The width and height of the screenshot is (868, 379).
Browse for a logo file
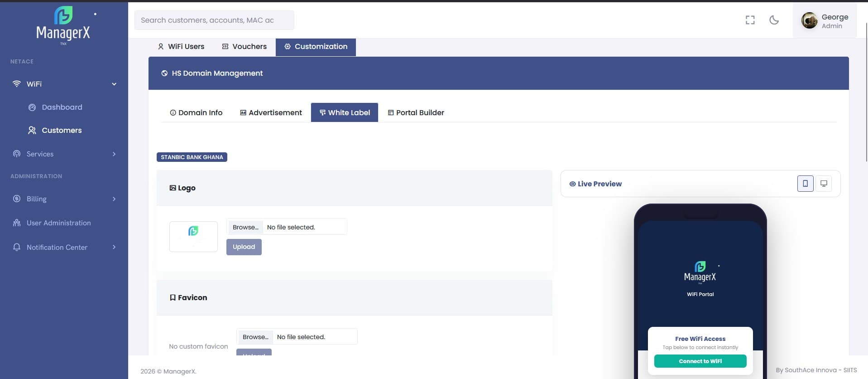(x=245, y=227)
